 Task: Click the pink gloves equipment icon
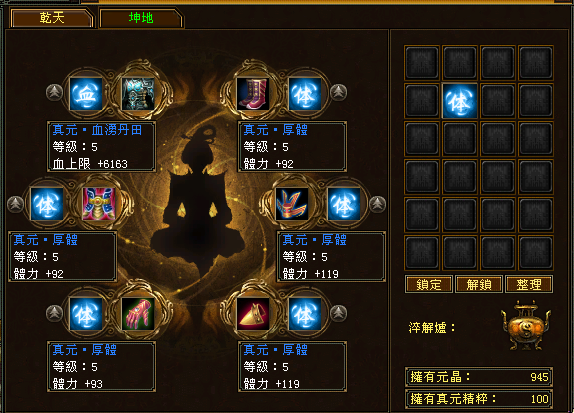[138, 314]
